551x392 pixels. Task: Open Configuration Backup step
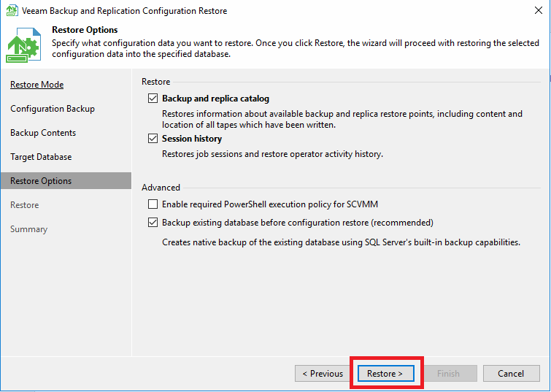[53, 109]
